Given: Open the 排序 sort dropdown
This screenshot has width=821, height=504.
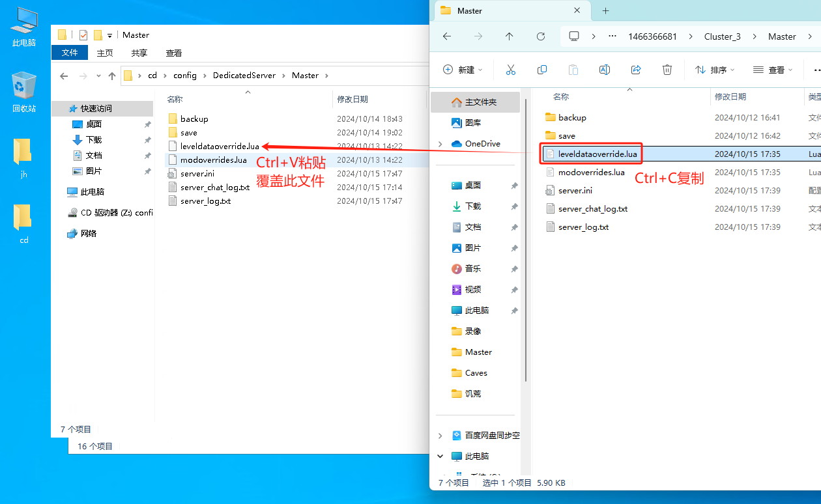Looking at the screenshot, I should point(715,70).
